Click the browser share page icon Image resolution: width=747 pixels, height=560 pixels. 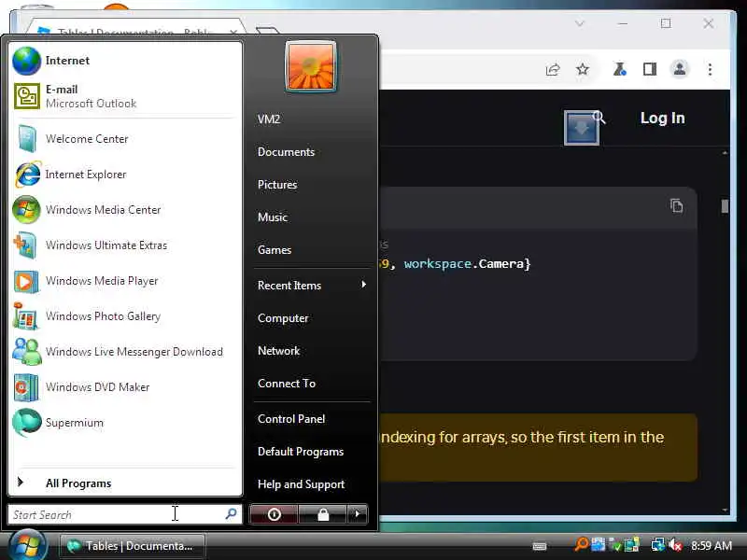pyautogui.click(x=553, y=69)
